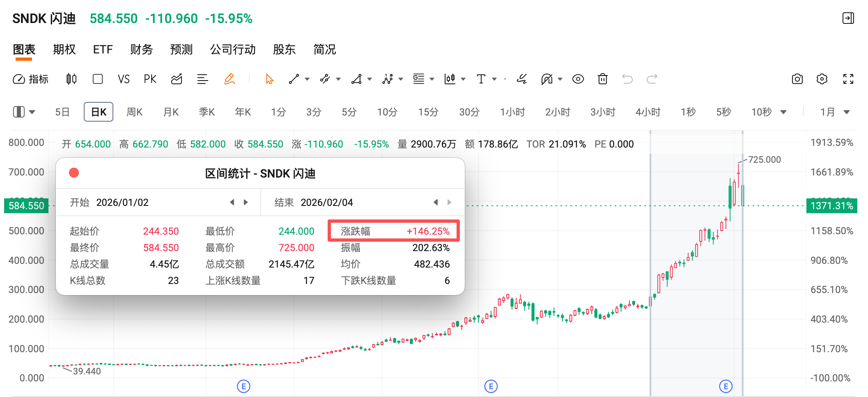Click the trash can delete drawings icon
The image size is (868, 397).
click(603, 79)
